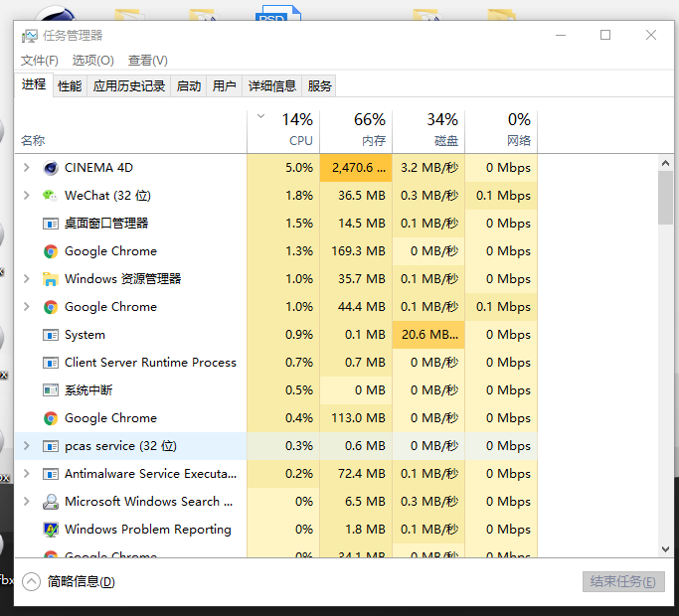The height and width of the screenshot is (616, 679).
Task: Switch to the 性能 tab
Action: pyautogui.click(x=70, y=86)
